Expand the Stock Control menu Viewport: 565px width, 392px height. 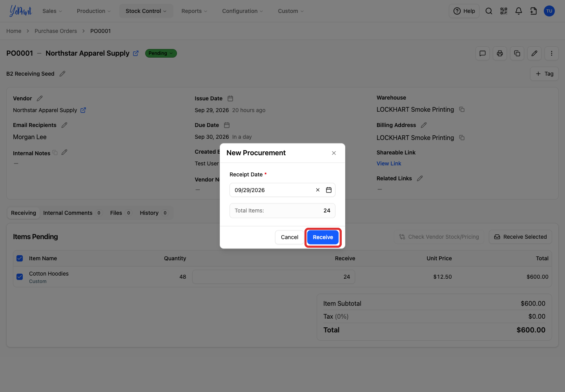pyautogui.click(x=146, y=11)
